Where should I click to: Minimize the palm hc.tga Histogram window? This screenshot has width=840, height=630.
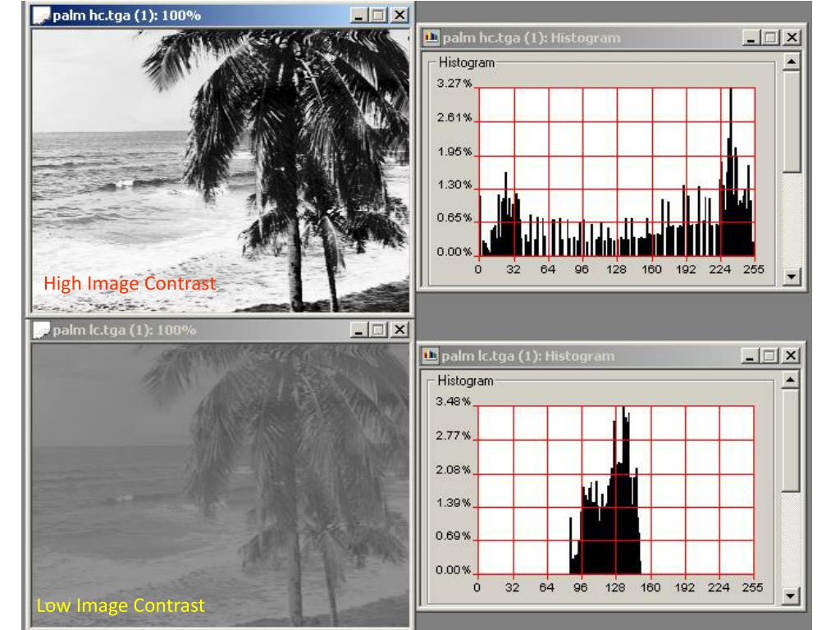tap(751, 38)
